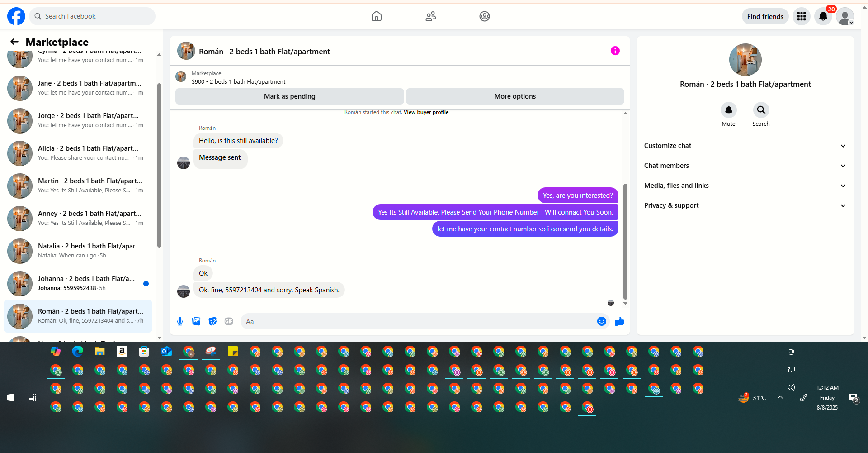The height and width of the screenshot is (453, 868).
Task: Record a voice clip with the microphone icon
Action: [180, 321]
